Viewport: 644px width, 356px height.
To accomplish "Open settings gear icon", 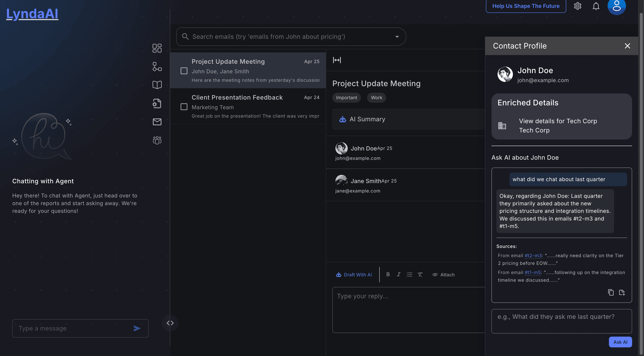I will coord(577,6).
